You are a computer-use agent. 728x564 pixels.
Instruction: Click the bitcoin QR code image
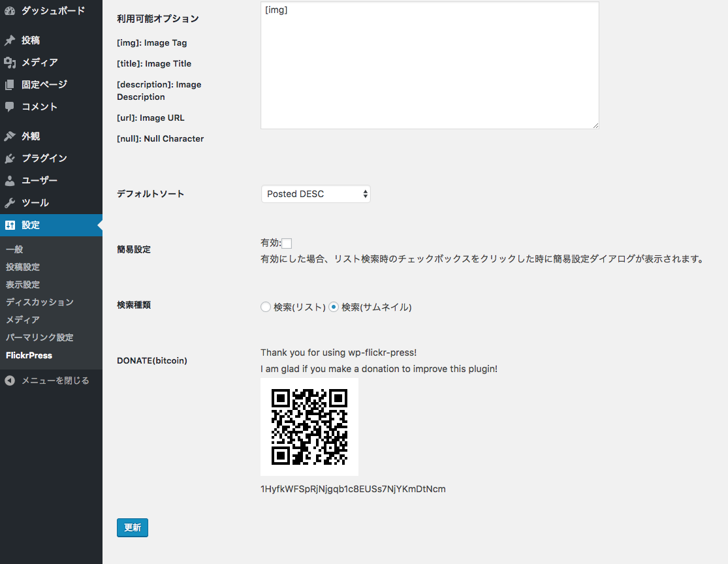click(309, 427)
